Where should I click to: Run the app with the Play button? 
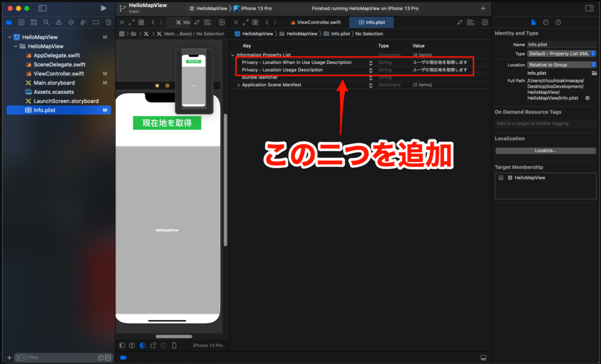coord(104,8)
